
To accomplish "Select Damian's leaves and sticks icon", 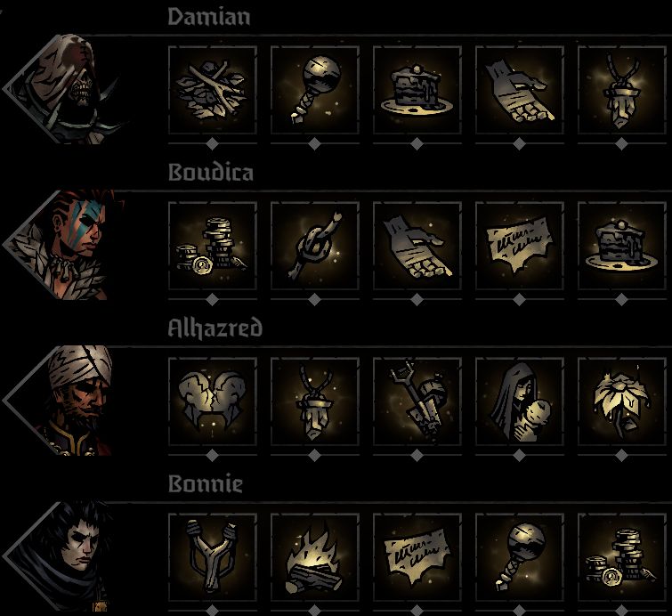I will coord(213,90).
